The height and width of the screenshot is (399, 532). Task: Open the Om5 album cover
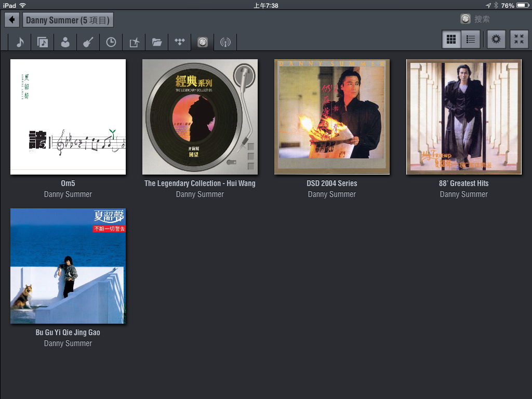(x=68, y=117)
